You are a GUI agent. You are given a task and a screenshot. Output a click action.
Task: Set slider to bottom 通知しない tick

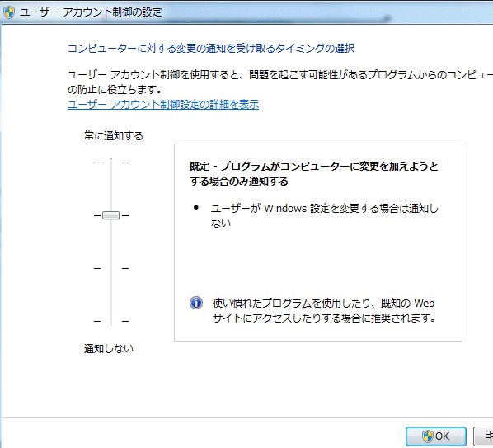tap(111, 321)
